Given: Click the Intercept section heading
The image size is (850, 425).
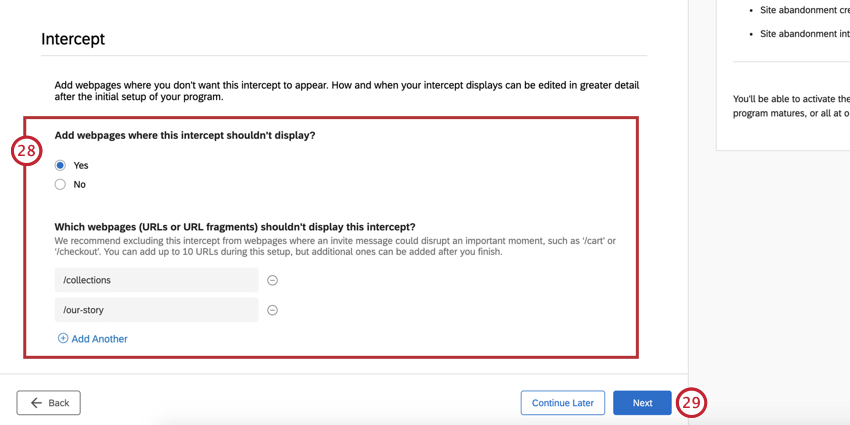Looking at the screenshot, I should [73, 39].
